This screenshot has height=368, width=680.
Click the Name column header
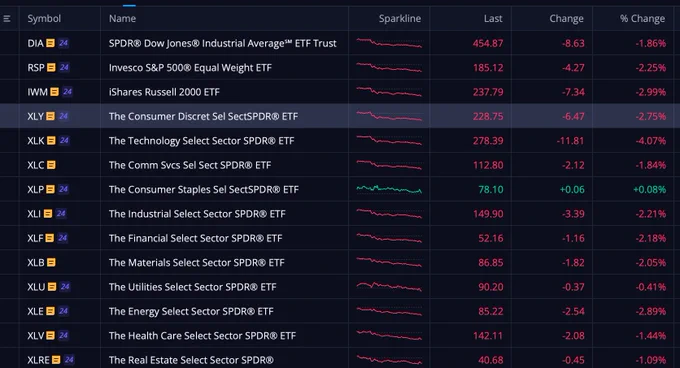tap(122, 18)
